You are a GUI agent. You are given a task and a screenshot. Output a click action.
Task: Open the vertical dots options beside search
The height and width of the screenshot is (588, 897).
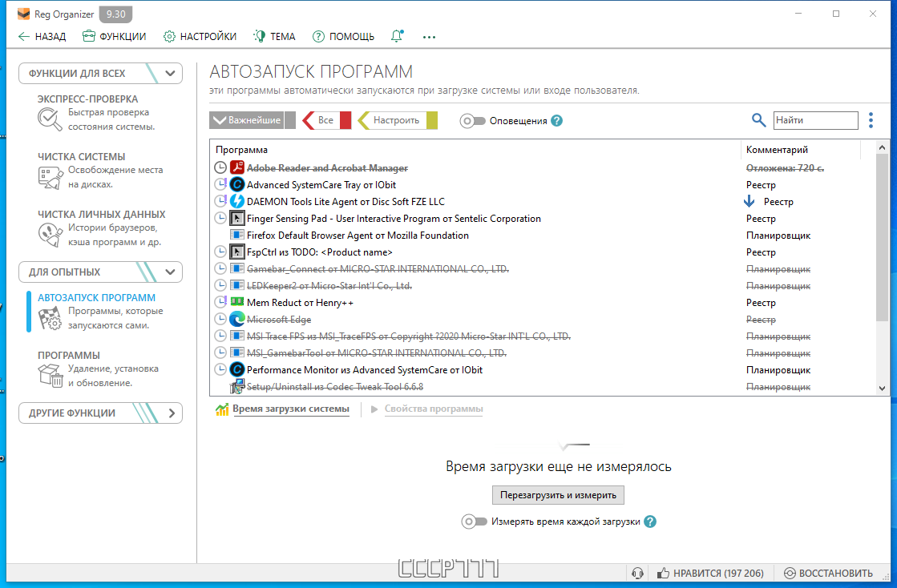pyautogui.click(x=871, y=120)
